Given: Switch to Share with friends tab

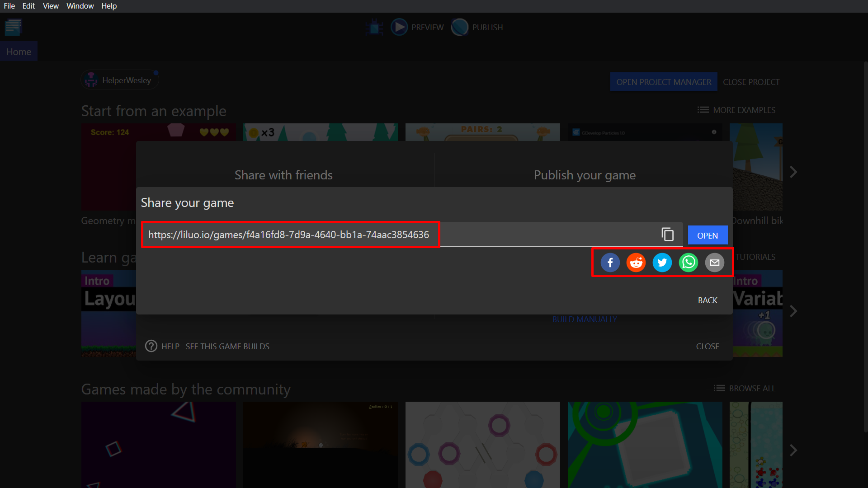Looking at the screenshot, I should 283,174.
